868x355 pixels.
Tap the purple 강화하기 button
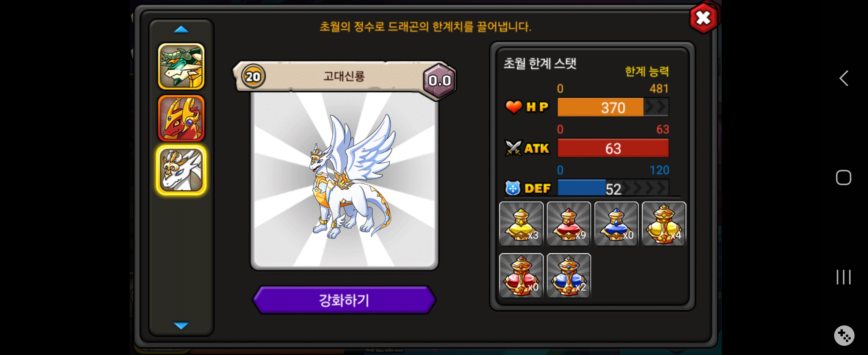tap(344, 300)
